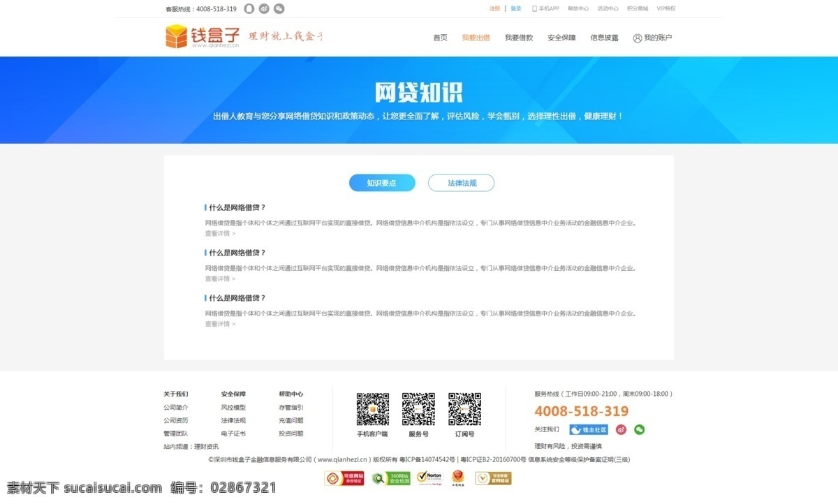The width and height of the screenshot is (838, 504).
Task: Open the footer 存管指引 link
Action: [291, 408]
